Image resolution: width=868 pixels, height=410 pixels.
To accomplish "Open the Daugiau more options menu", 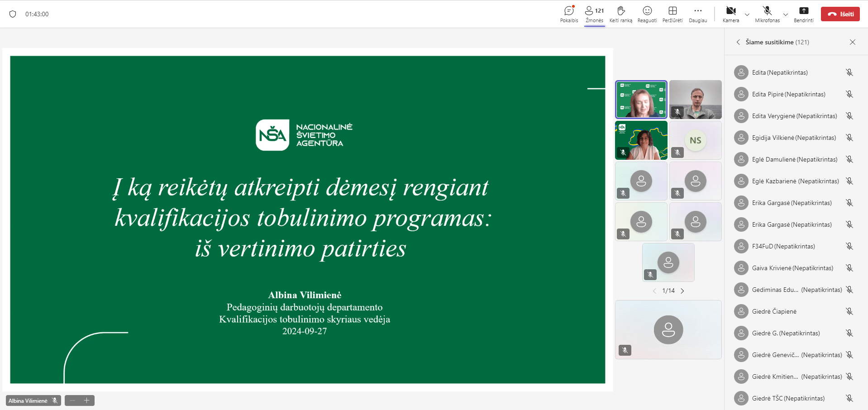I will (x=697, y=14).
